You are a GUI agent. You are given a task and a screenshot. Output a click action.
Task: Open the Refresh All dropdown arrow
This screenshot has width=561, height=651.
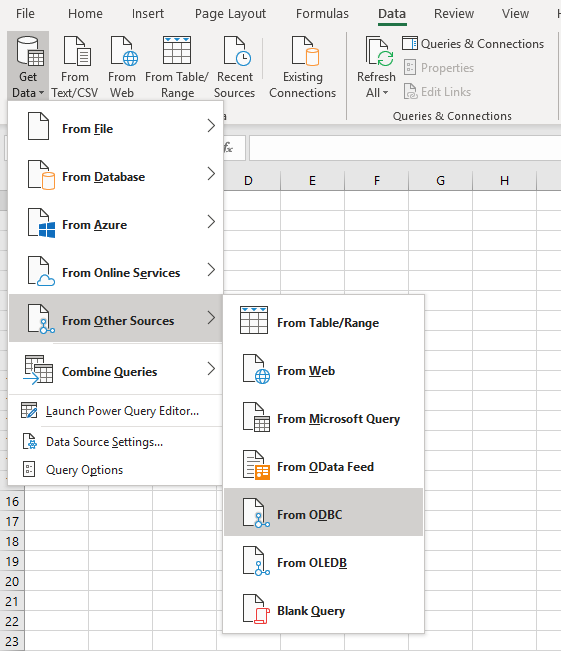coord(385,93)
